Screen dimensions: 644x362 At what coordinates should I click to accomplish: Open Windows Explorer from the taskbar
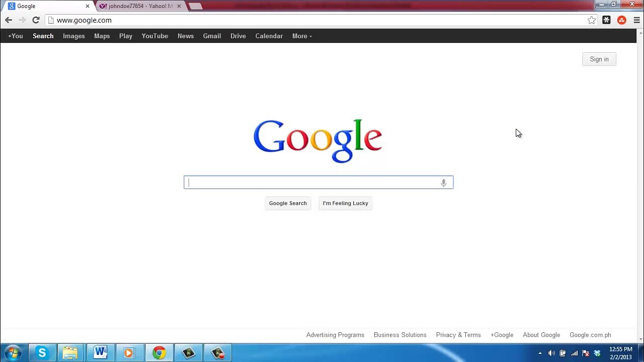[x=71, y=353]
